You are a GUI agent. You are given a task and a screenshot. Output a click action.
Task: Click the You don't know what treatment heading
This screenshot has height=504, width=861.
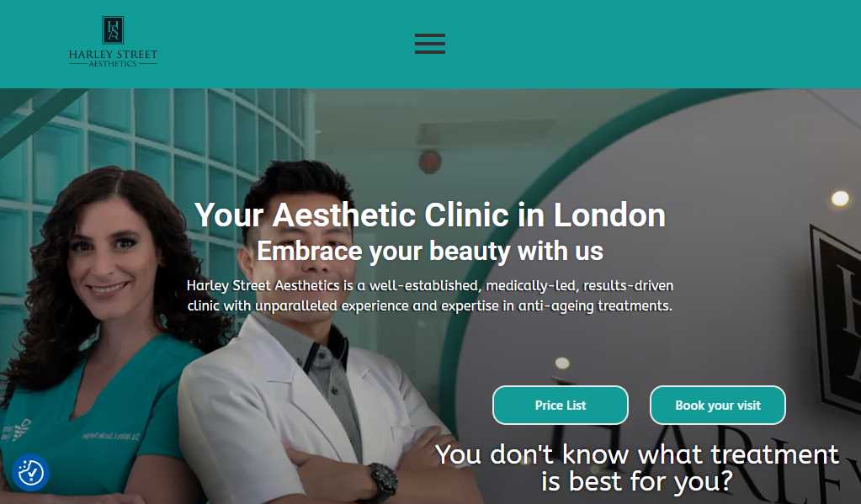637,468
